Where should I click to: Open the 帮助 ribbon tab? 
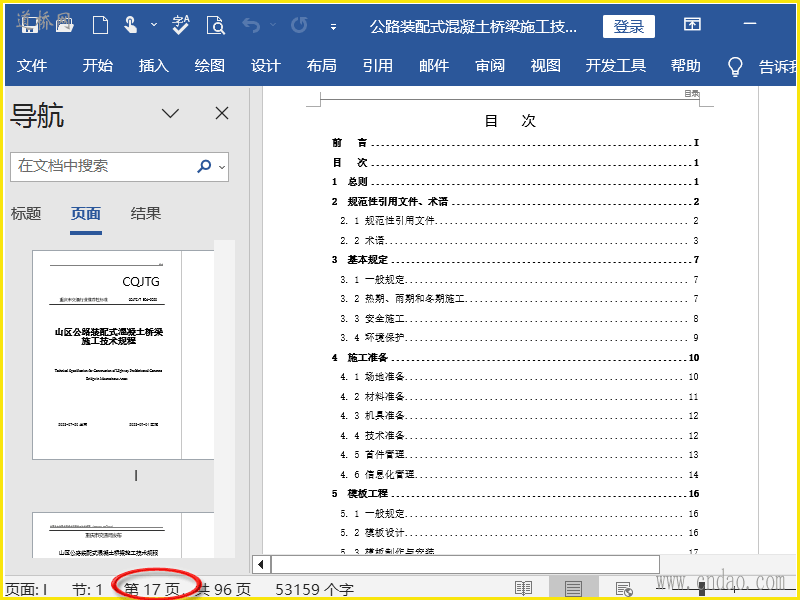(685, 66)
